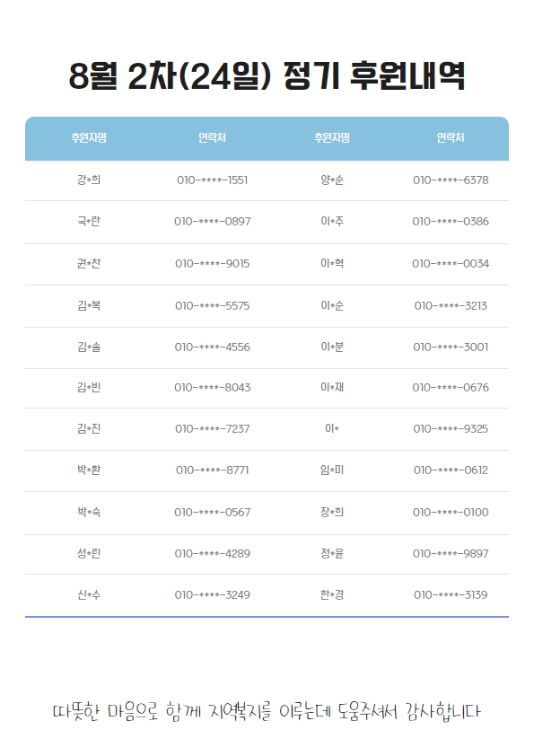
Task: Select phone number 010-****-0100
Action: (x=451, y=513)
